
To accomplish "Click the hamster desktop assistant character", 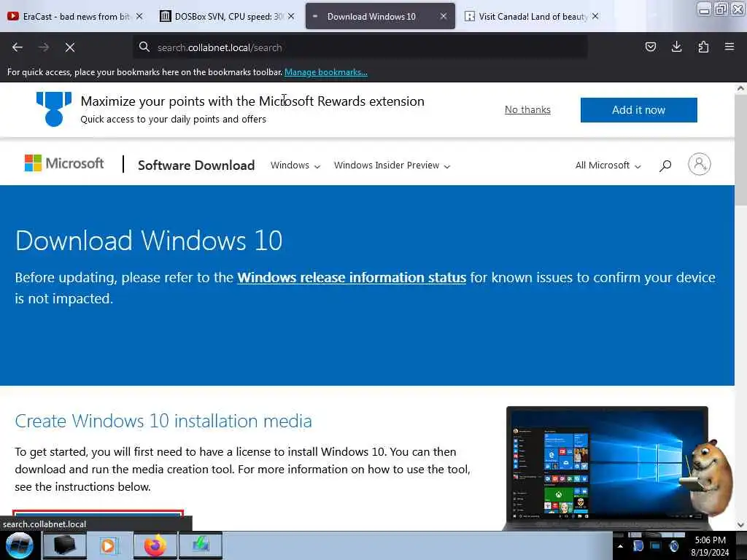I will (708, 477).
